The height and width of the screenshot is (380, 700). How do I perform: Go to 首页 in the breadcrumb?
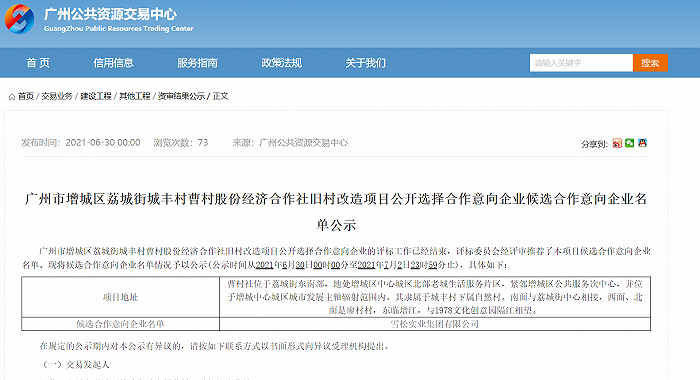pos(26,96)
